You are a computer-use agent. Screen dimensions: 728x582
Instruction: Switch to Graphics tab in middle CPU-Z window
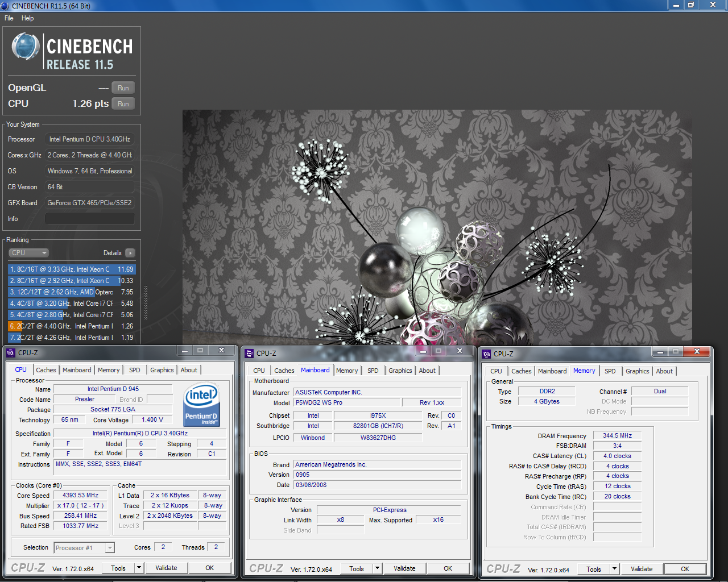click(400, 371)
